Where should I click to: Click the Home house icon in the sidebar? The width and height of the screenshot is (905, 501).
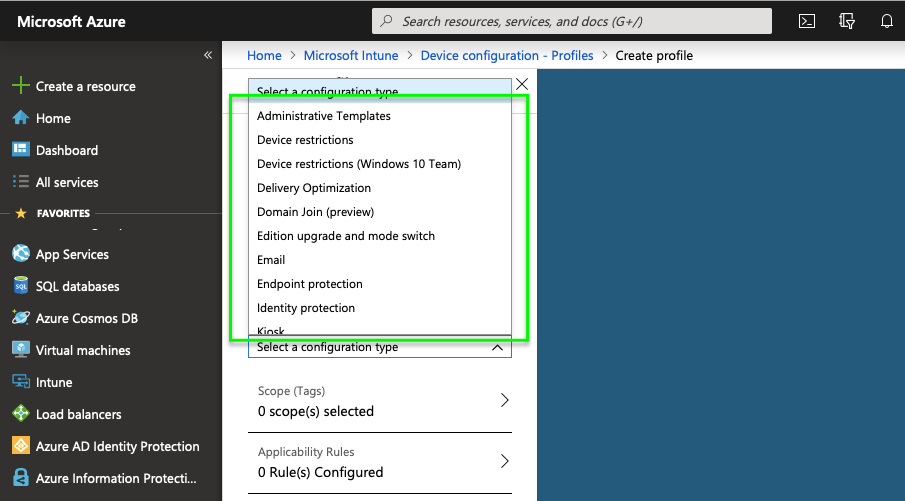[x=21, y=118]
